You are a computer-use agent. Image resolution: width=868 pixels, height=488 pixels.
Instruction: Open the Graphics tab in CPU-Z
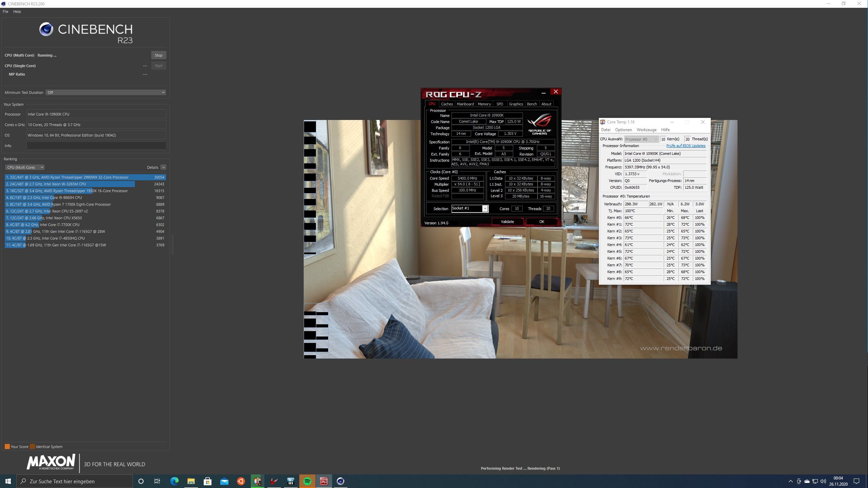click(x=516, y=104)
